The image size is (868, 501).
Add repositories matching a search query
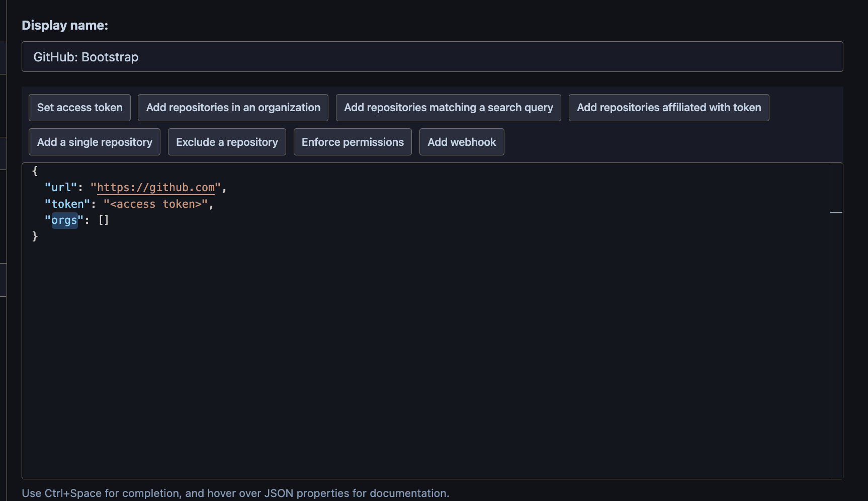point(448,108)
